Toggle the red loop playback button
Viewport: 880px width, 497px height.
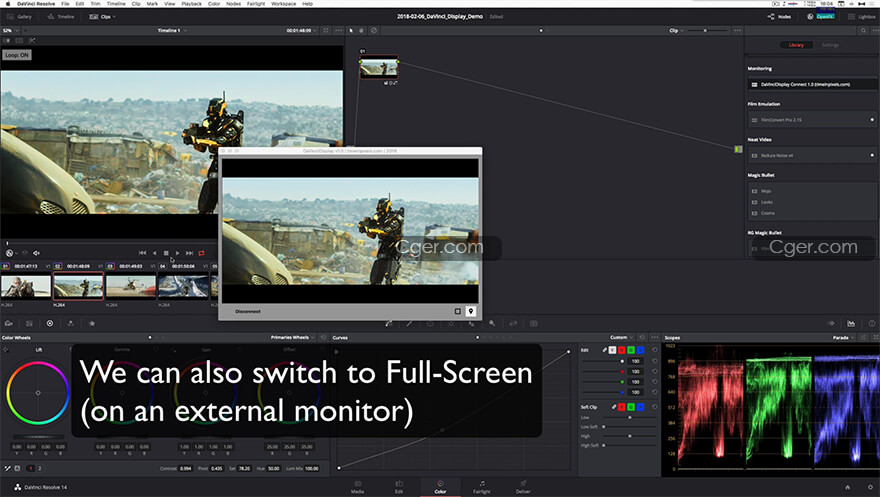[201, 253]
